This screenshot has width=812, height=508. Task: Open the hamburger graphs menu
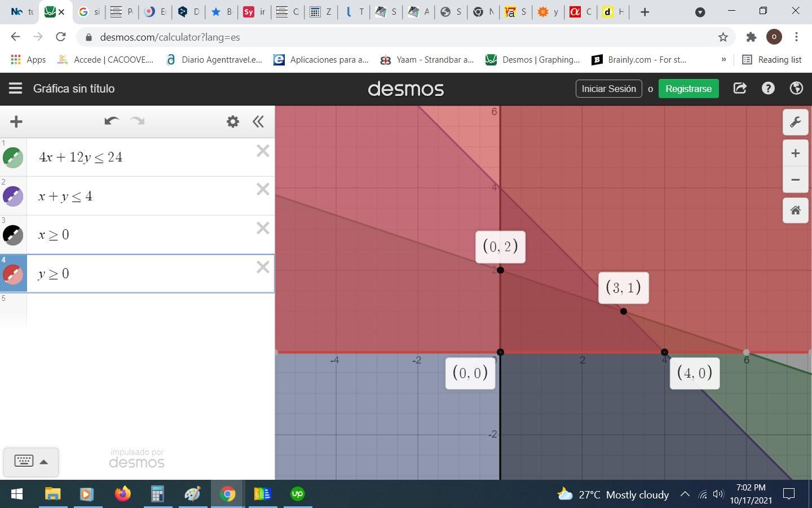[x=15, y=89]
